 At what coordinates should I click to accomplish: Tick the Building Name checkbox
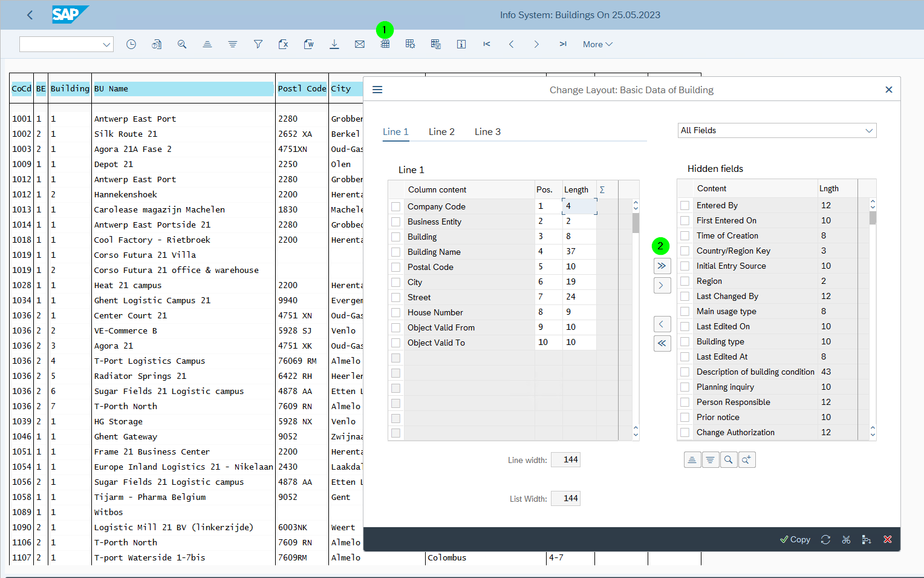(x=396, y=252)
